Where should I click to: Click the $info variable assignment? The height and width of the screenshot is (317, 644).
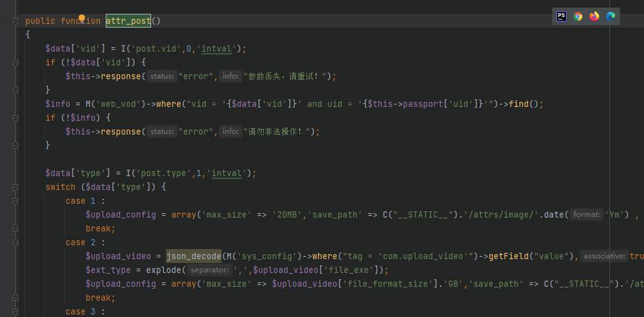[58, 104]
